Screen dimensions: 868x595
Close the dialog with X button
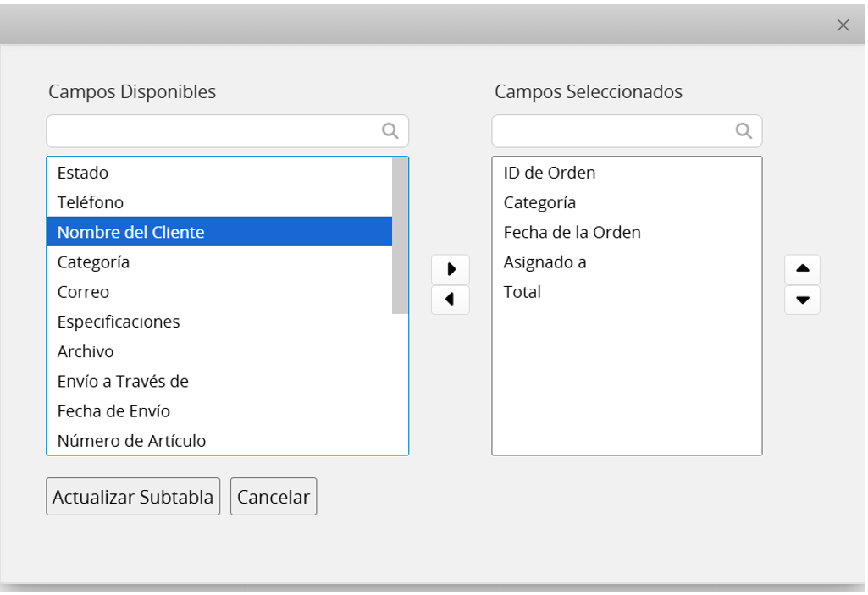pyautogui.click(x=843, y=25)
